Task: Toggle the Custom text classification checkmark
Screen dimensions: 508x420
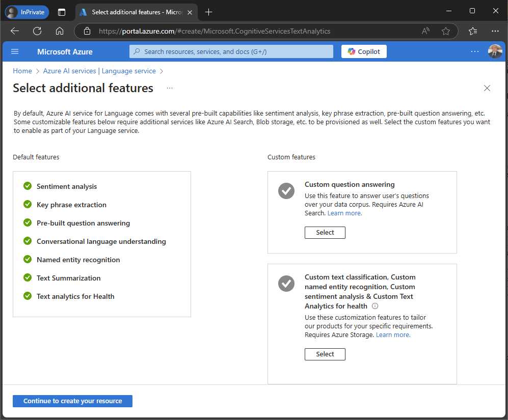Action: pyautogui.click(x=286, y=284)
